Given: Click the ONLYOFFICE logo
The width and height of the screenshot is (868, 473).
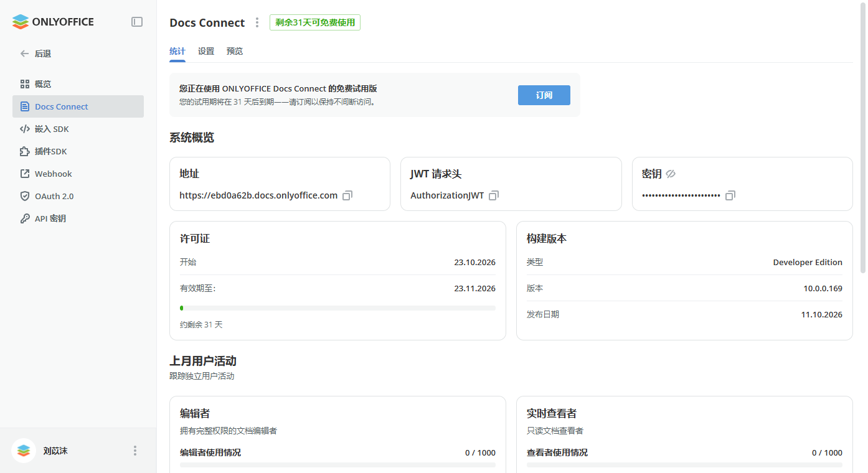Looking at the screenshot, I should coord(53,22).
